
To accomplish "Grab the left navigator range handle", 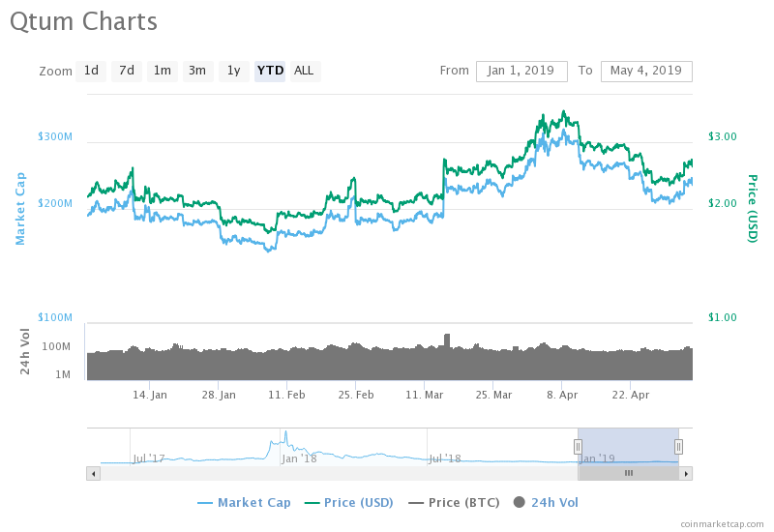I will 578,447.
